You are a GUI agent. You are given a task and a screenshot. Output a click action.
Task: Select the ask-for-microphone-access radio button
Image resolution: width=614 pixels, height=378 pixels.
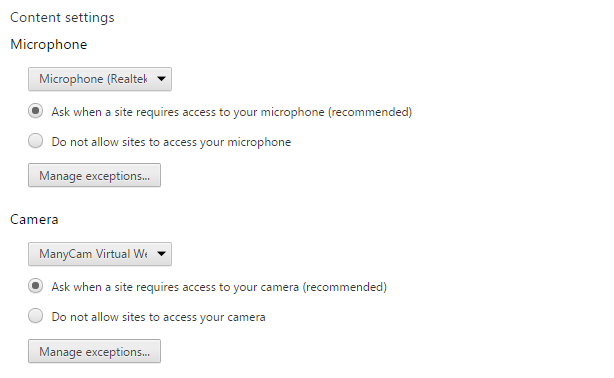click(36, 111)
